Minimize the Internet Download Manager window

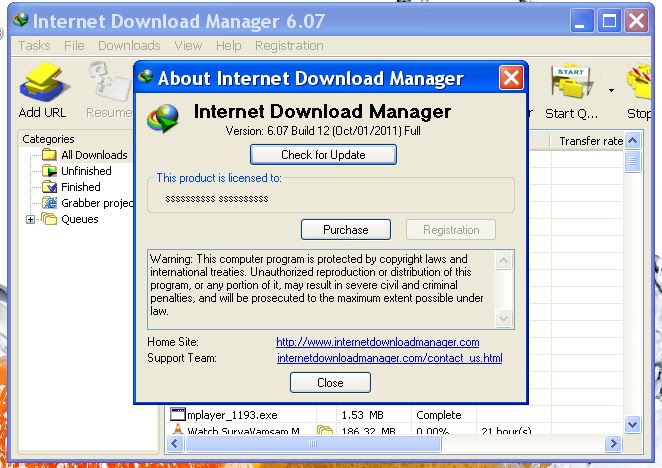click(582, 20)
